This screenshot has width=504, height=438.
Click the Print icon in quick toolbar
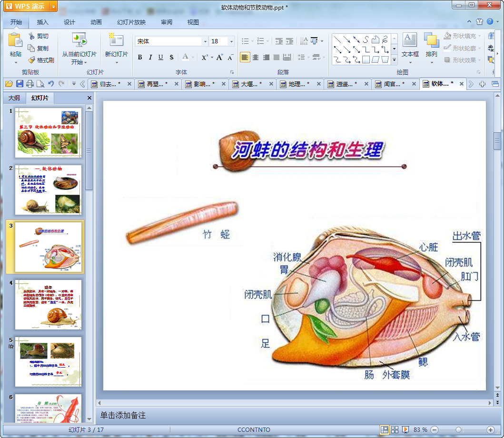30,84
